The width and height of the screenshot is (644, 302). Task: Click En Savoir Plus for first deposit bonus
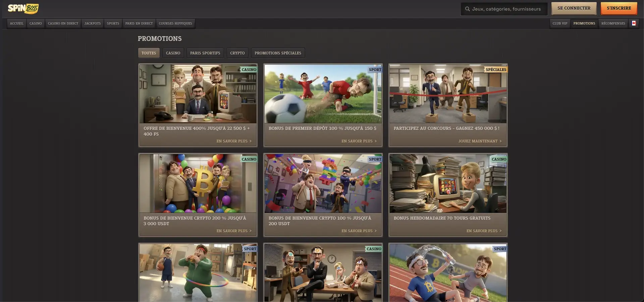359,141
